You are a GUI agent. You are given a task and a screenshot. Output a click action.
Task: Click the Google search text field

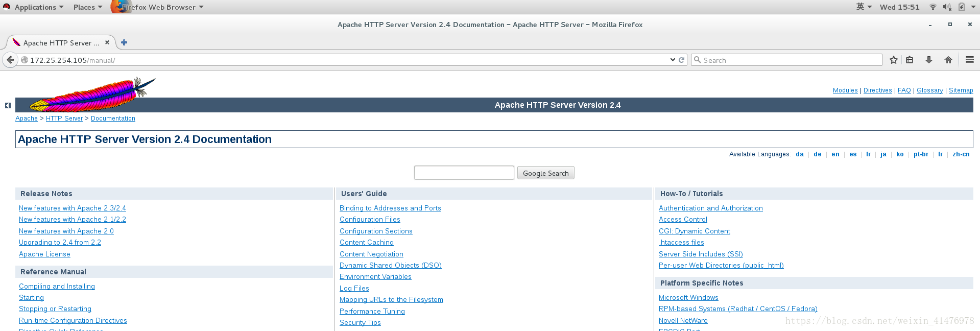pos(464,173)
